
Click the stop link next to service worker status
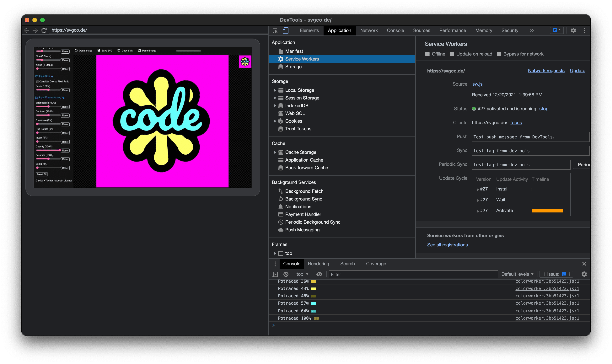(544, 108)
